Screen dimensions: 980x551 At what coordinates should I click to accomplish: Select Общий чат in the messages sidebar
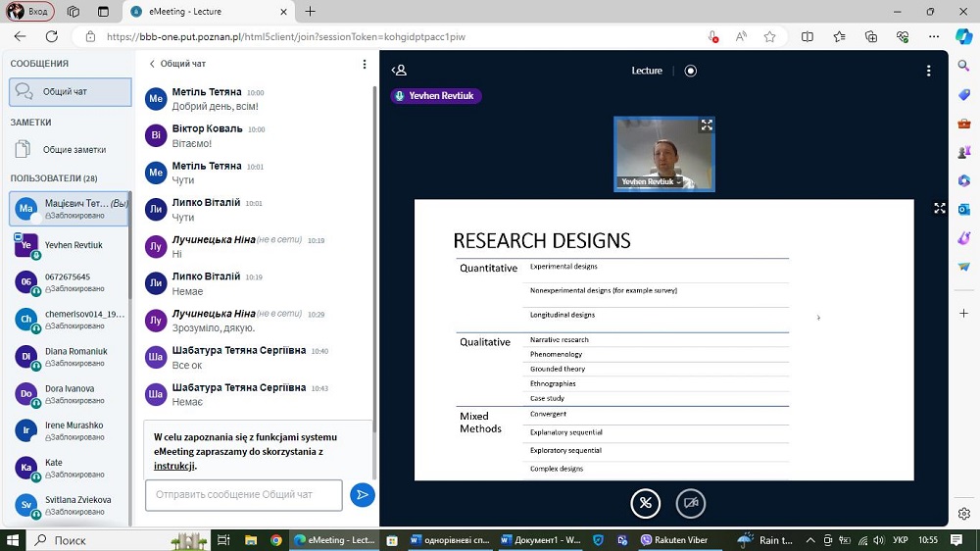click(70, 92)
